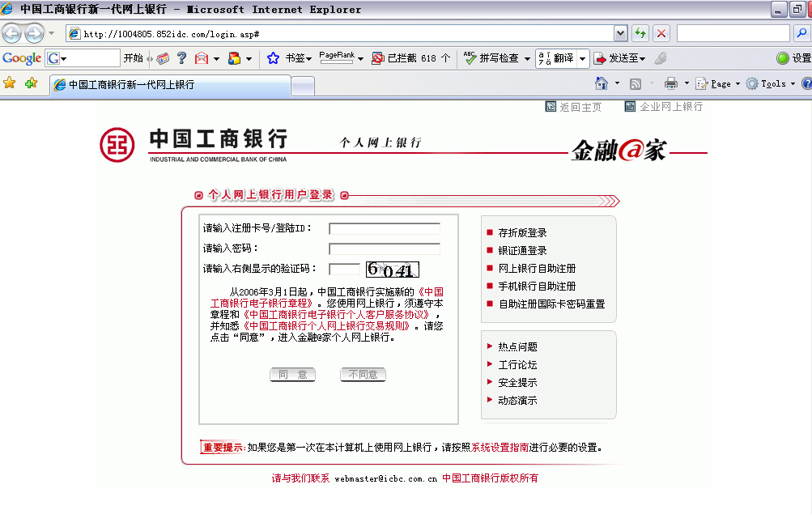
Task: Click the 发送至 send-to button
Action: 619,58
